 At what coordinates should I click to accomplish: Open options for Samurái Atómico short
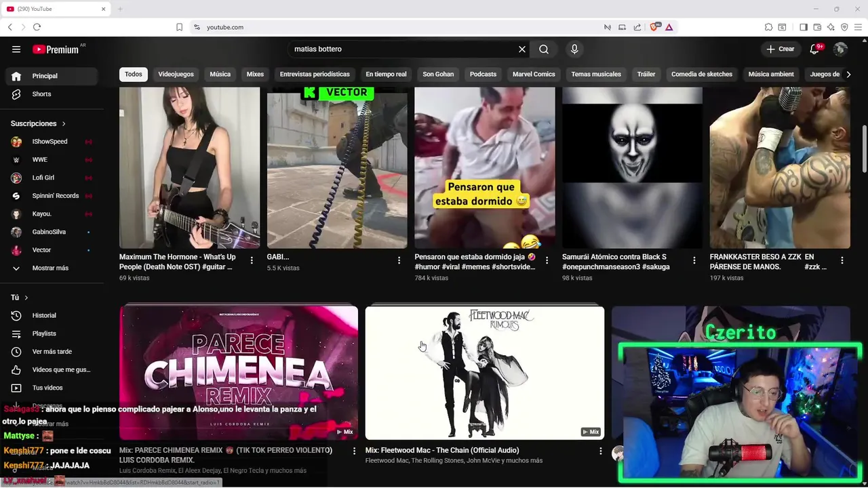pyautogui.click(x=694, y=260)
